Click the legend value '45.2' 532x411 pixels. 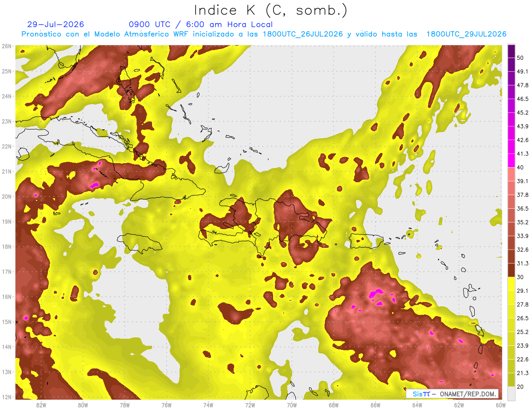522,113
